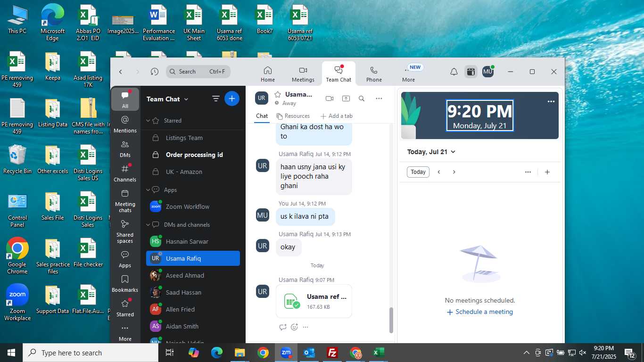Open Bookmarks in the sidebar

coord(125,283)
